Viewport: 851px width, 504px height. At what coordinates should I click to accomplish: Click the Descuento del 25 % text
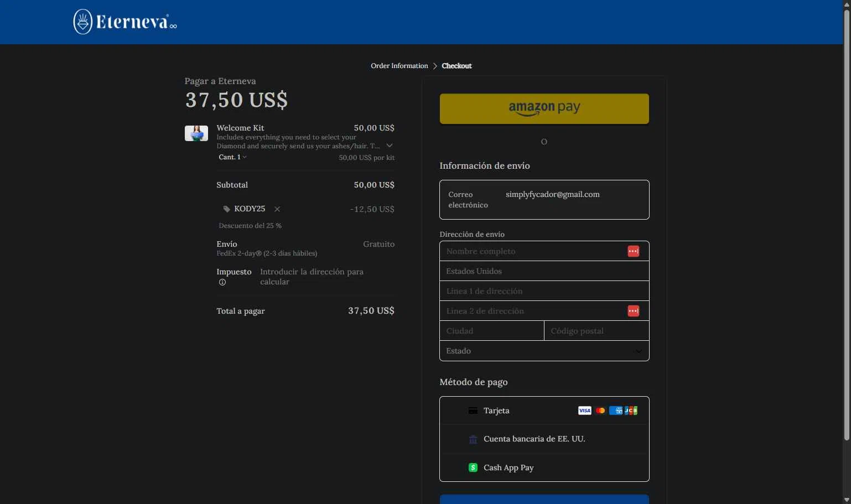[250, 226]
